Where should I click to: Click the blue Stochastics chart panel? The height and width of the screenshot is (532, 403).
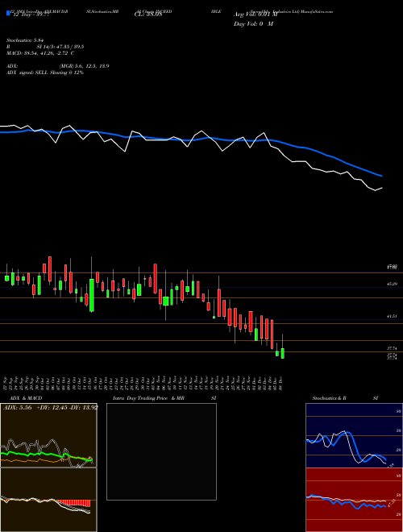pos(354,435)
